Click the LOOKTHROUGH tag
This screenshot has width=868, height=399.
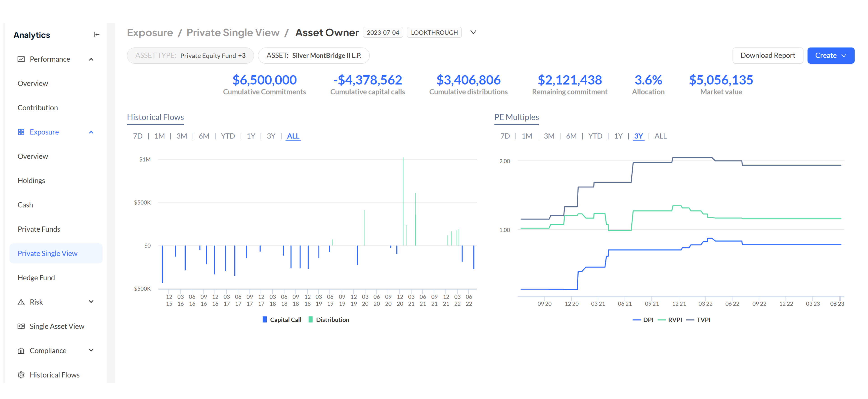[x=434, y=33]
